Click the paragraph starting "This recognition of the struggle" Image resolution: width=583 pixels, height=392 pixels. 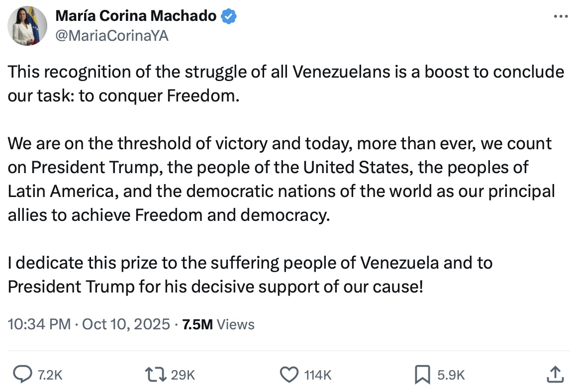click(286, 83)
